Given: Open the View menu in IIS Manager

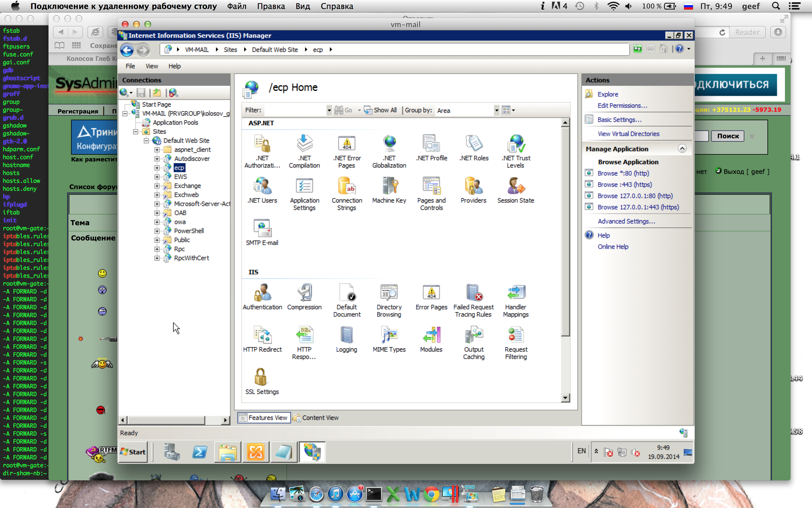Looking at the screenshot, I should point(152,66).
